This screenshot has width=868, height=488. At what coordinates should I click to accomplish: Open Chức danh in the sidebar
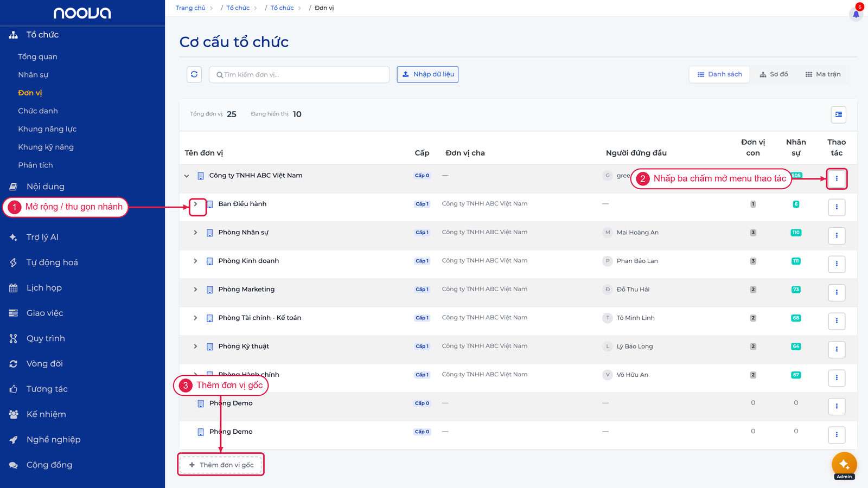38,111
